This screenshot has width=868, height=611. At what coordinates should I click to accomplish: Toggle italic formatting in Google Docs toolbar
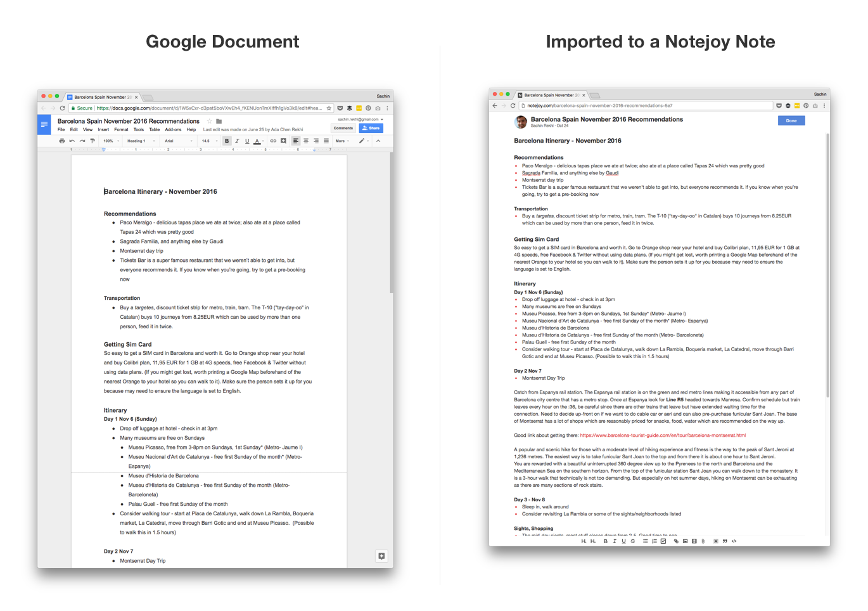pyautogui.click(x=237, y=141)
